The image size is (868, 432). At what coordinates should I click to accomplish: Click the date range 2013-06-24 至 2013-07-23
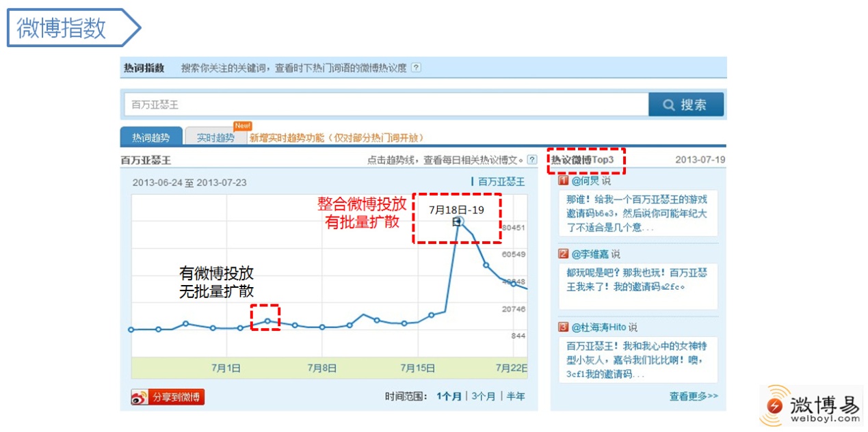click(189, 183)
